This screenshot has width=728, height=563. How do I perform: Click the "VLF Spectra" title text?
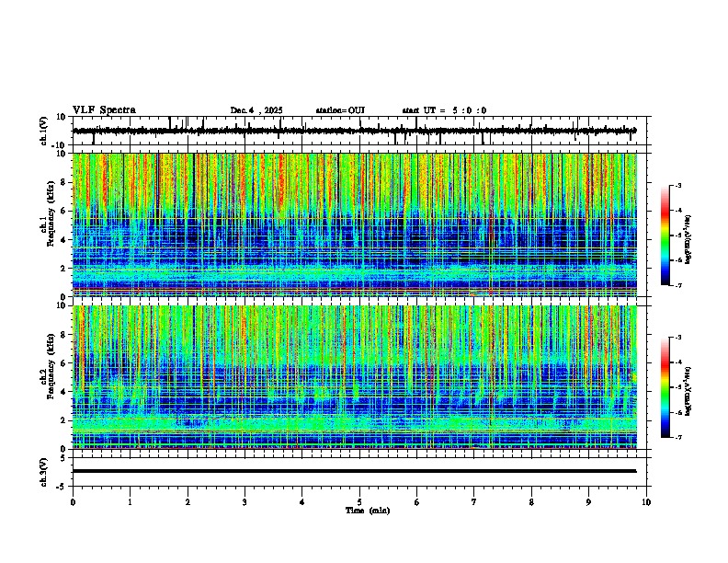[104, 110]
